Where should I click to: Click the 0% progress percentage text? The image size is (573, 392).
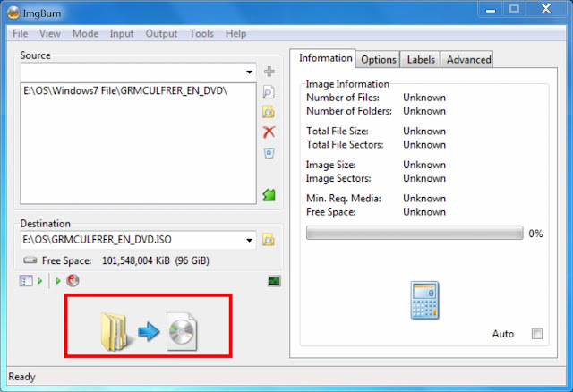coord(535,234)
